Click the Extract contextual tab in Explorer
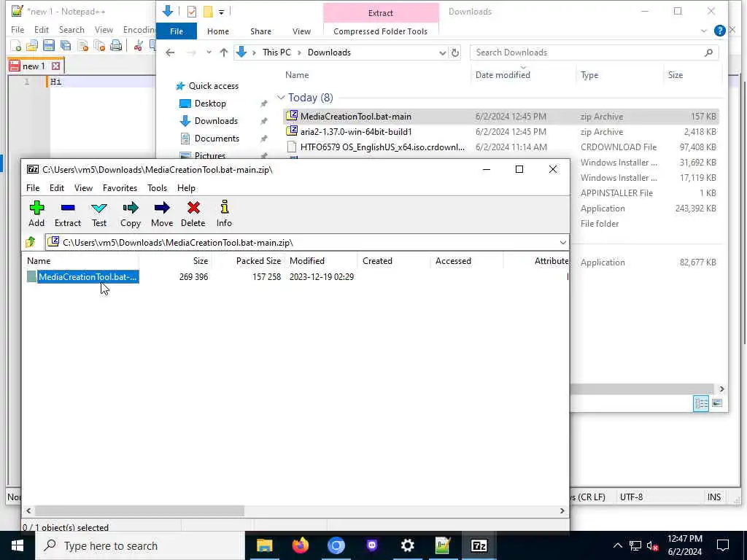747x560 pixels. [380, 13]
